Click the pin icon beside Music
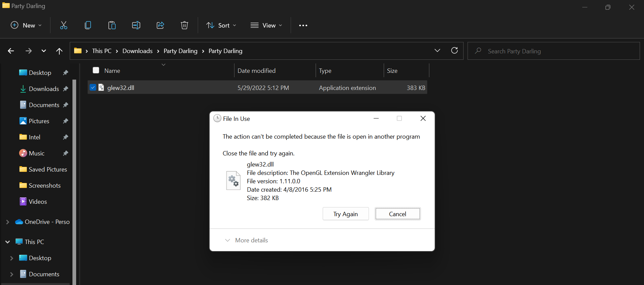 click(65, 153)
